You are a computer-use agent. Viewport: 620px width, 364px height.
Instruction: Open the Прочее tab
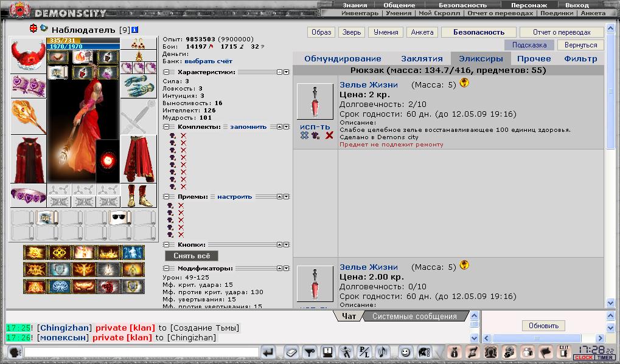click(534, 59)
